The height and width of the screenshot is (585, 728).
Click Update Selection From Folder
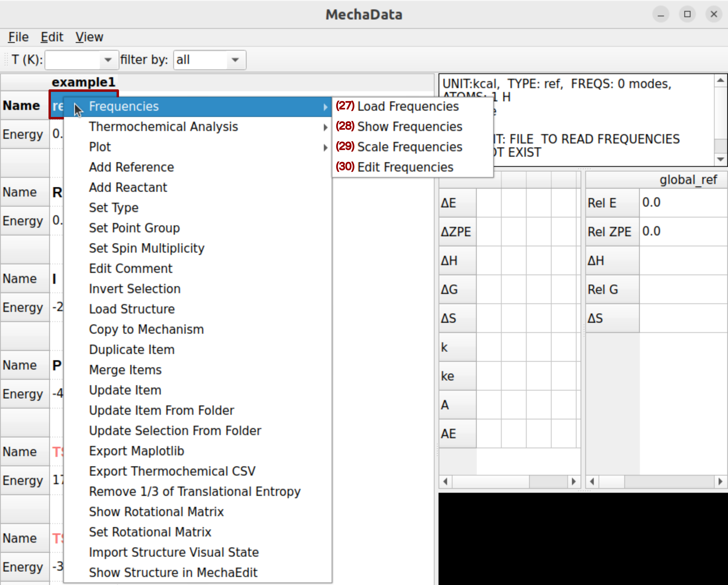tap(197, 431)
